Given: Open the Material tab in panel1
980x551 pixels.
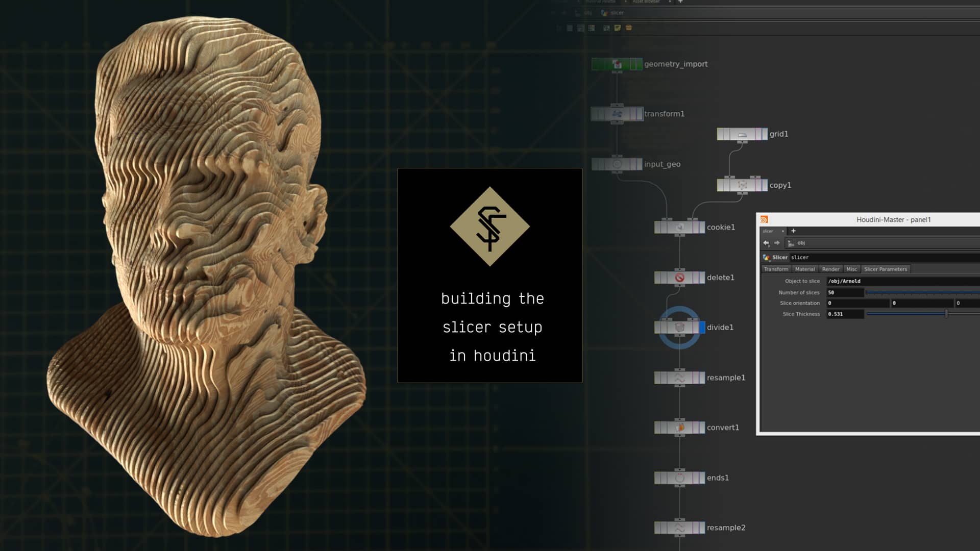Looking at the screenshot, I should (805, 269).
